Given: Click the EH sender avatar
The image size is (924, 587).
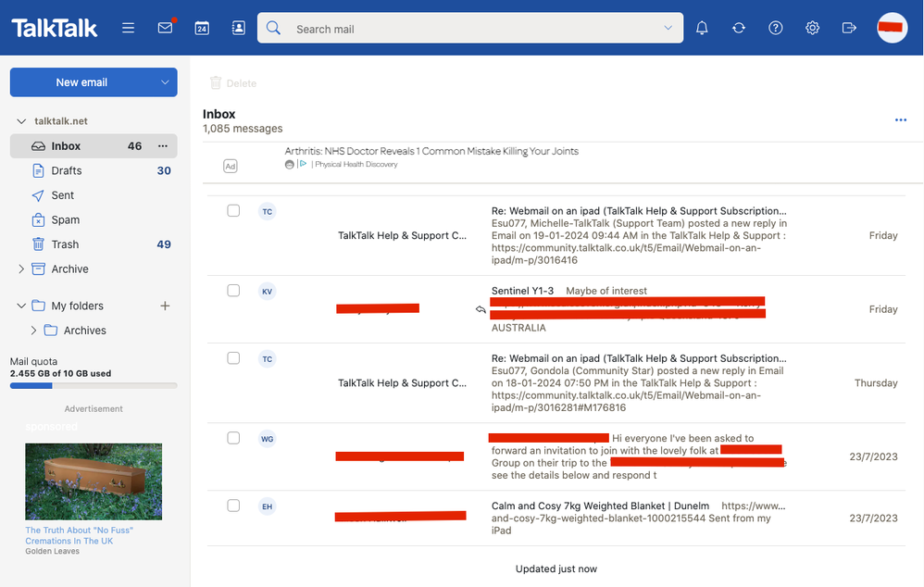Looking at the screenshot, I should (x=268, y=506).
